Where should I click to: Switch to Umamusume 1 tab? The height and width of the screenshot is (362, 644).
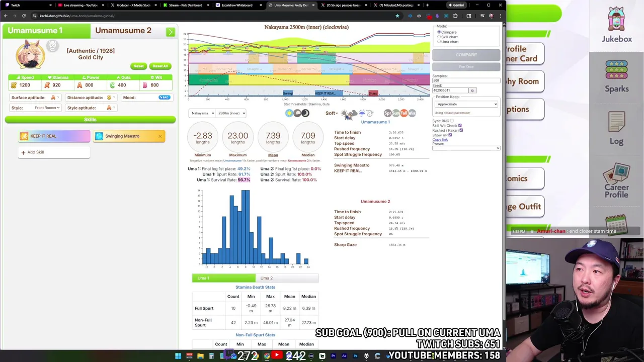pyautogui.click(x=46, y=31)
